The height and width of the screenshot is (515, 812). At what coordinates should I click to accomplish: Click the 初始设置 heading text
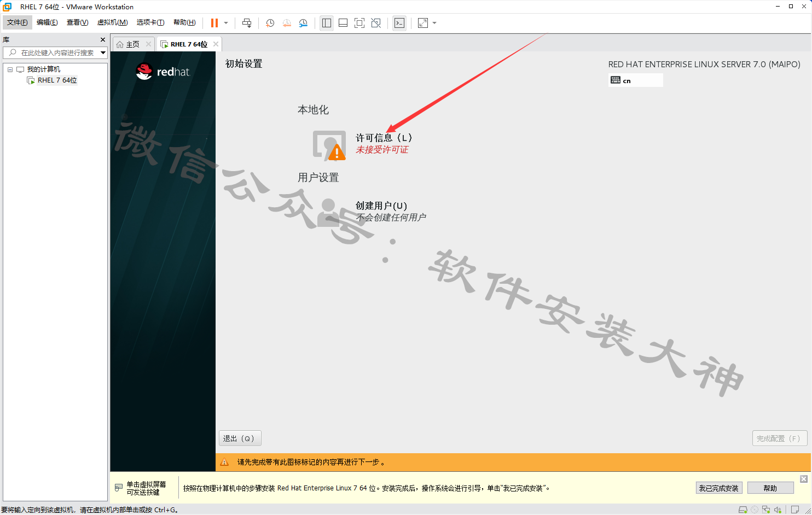click(x=243, y=64)
